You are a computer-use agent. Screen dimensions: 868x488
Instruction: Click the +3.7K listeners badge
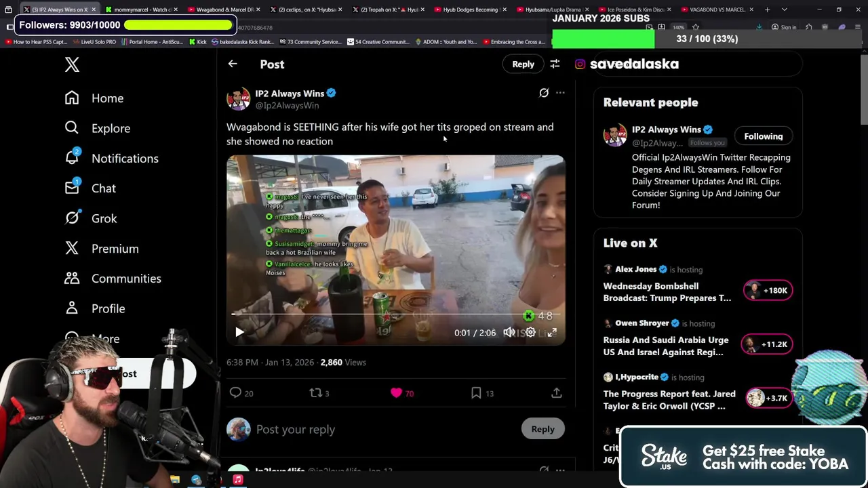(769, 398)
